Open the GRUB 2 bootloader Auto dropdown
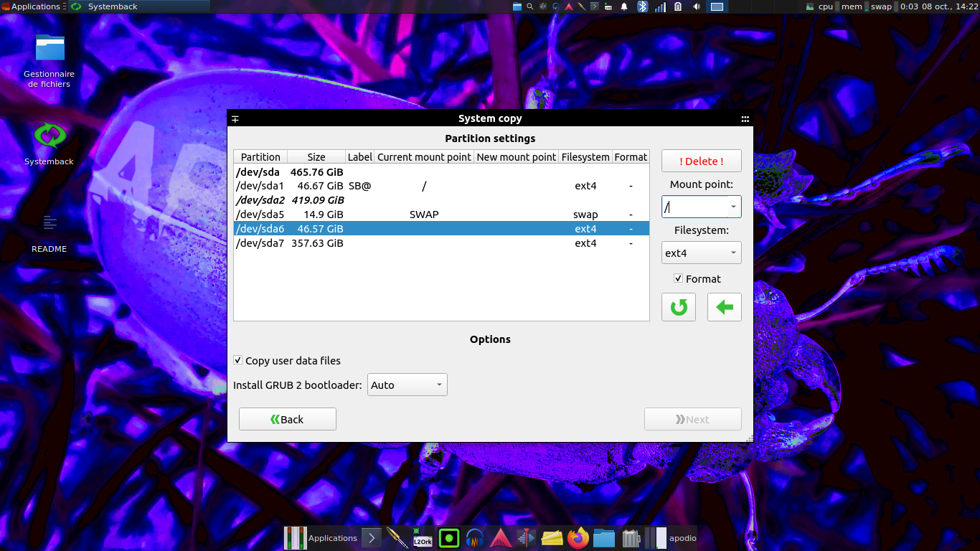This screenshot has height=551, width=980. 407,385
